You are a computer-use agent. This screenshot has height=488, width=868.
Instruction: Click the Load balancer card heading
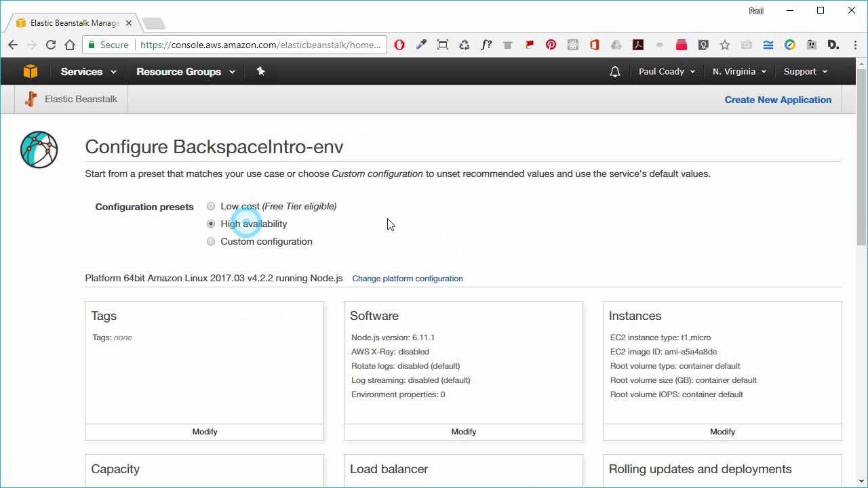point(389,469)
